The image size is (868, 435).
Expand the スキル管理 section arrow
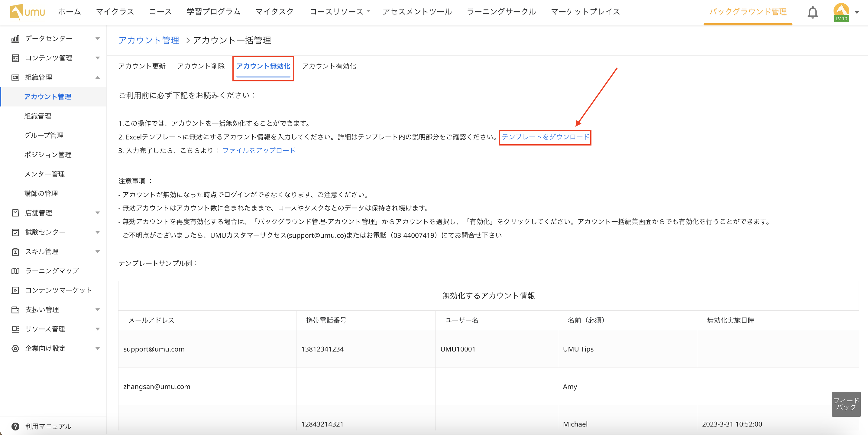tap(98, 252)
